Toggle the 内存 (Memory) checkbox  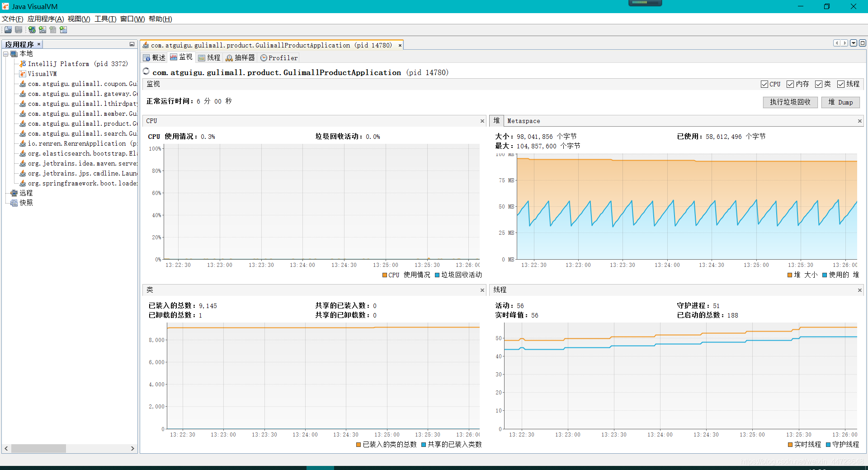coord(790,84)
